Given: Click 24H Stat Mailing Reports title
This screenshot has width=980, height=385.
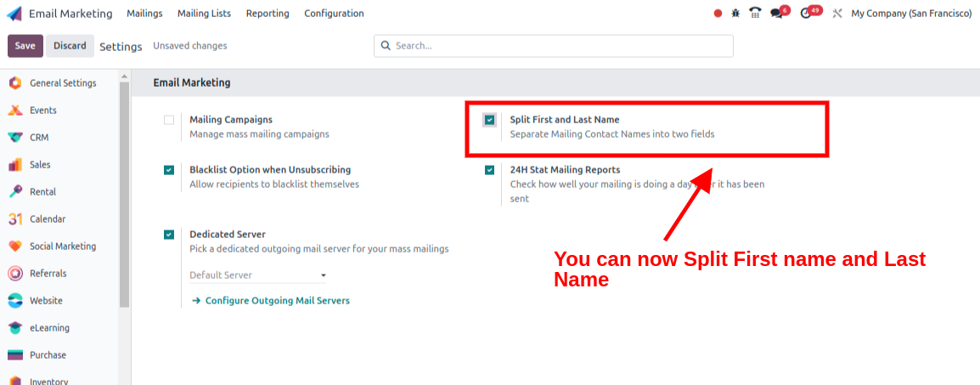Looking at the screenshot, I should pos(565,169).
